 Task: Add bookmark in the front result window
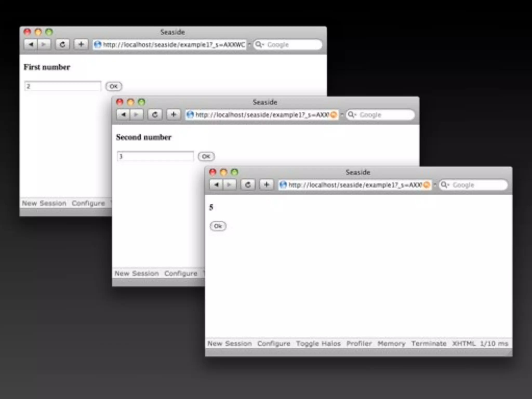(267, 185)
